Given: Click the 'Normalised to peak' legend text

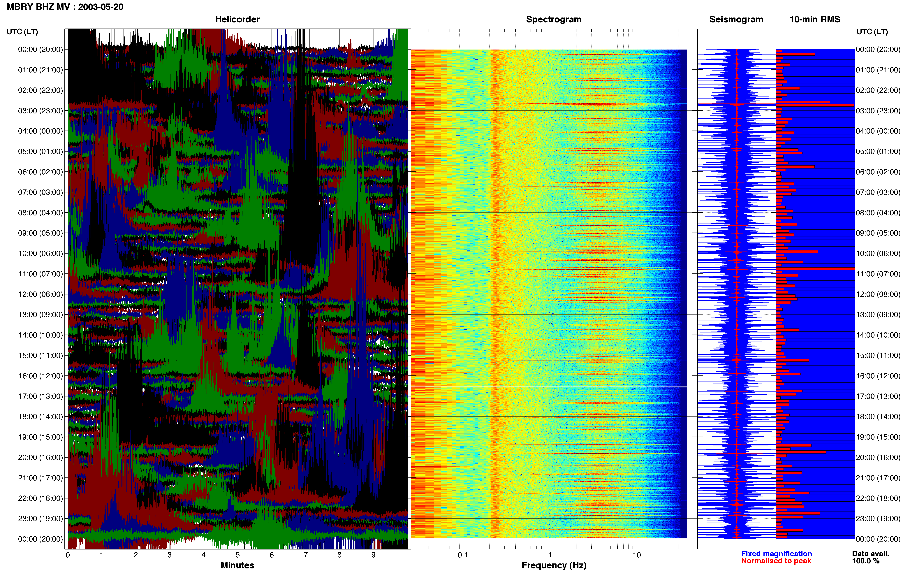Looking at the screenshot, I should 776,561.
